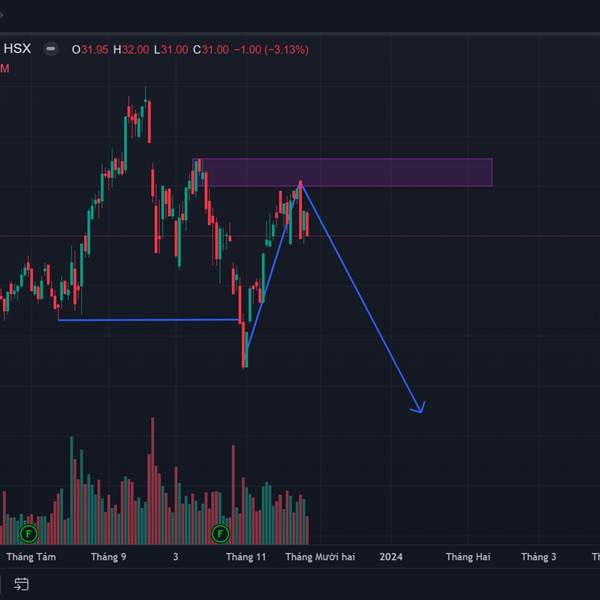Click the Tháng 11 time axis label
Image resolution: width=600 pixels, height=600 pixels.
[246, 557]
